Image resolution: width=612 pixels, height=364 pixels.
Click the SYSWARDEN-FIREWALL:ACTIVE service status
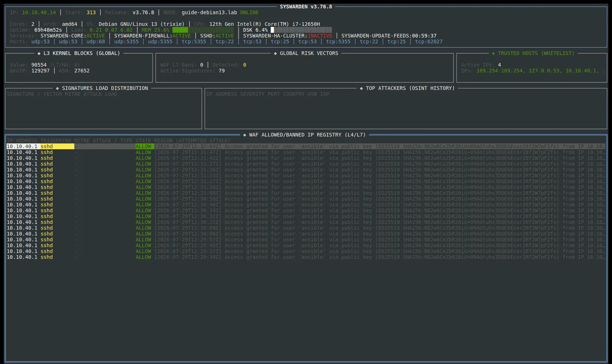(x=152, y=36)
